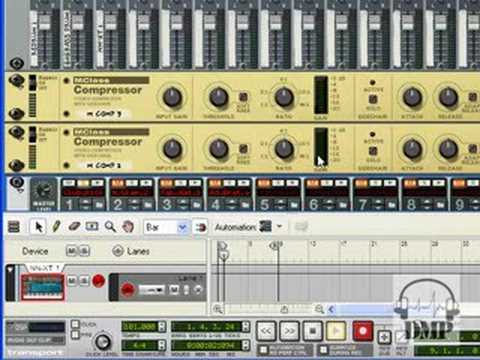Delete Lane 1 with the X icon
The image size is (480, 360).
coord(198,290)
